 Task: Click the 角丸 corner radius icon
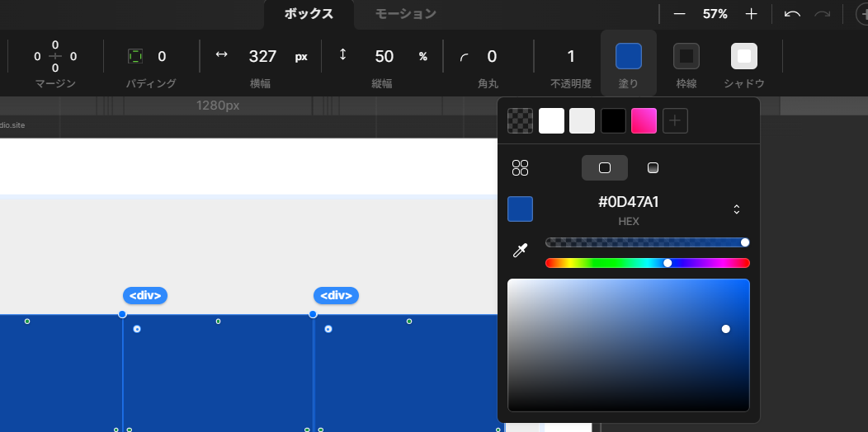(x=464, y=57)
